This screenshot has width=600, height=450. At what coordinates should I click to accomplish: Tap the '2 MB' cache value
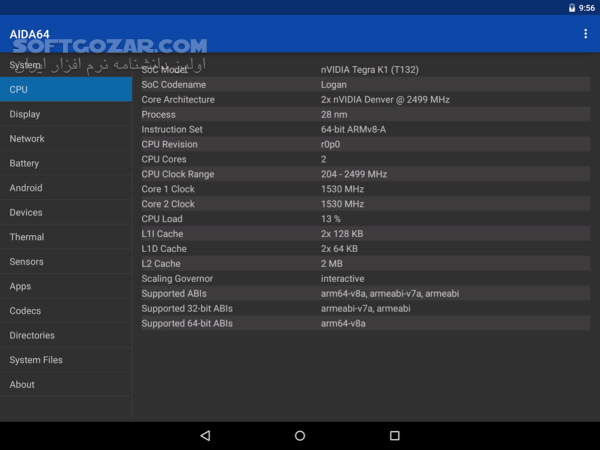(331, 264)
